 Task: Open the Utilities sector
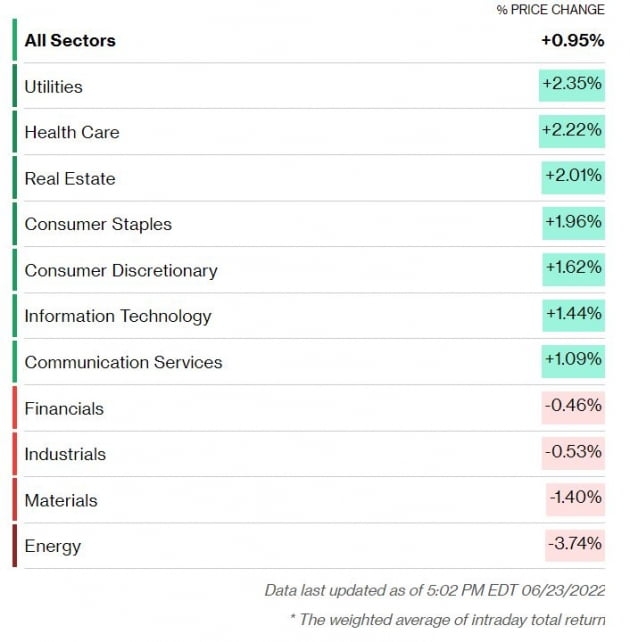(54, 87)
